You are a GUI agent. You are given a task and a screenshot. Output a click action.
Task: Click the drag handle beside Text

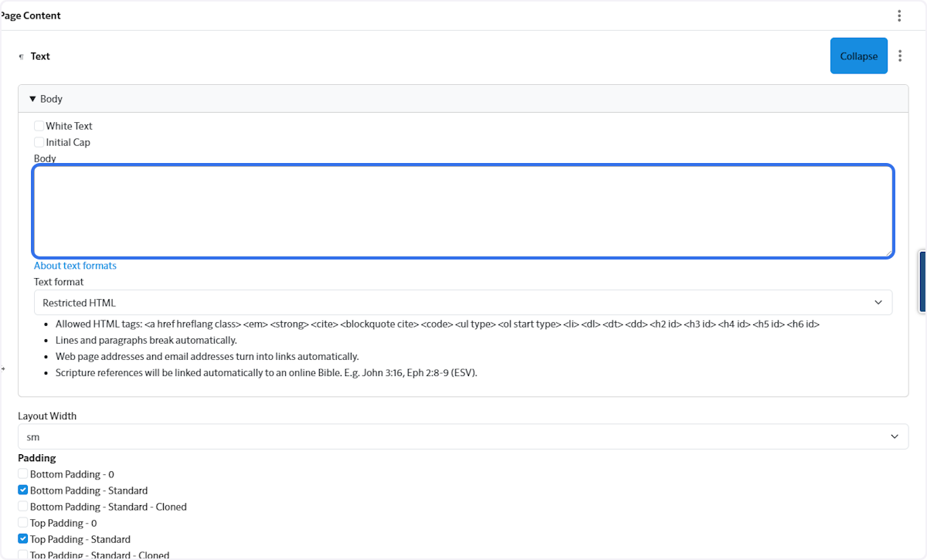click(22, 56)
